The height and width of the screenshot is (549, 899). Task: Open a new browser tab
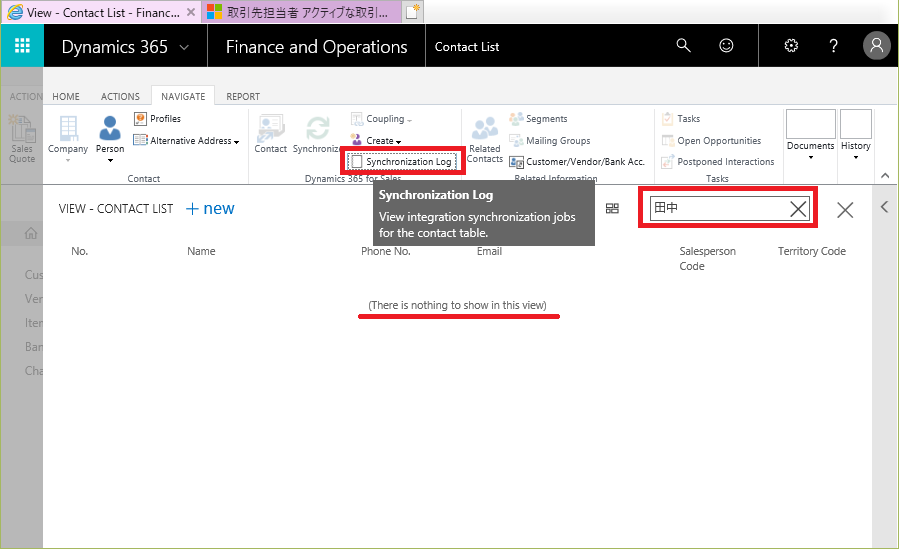tap(413, 12)
